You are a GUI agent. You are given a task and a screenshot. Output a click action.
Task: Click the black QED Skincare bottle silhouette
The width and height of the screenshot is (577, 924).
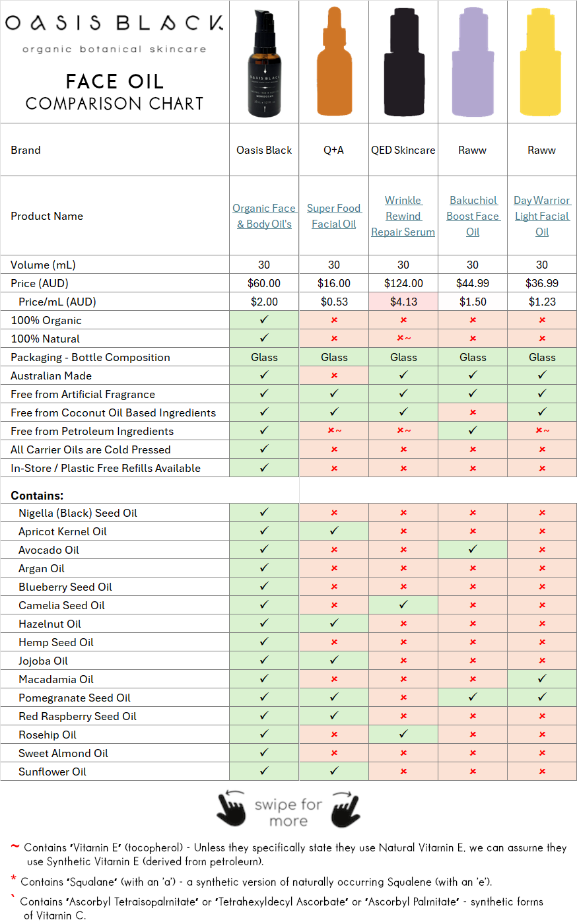[403, 64]
